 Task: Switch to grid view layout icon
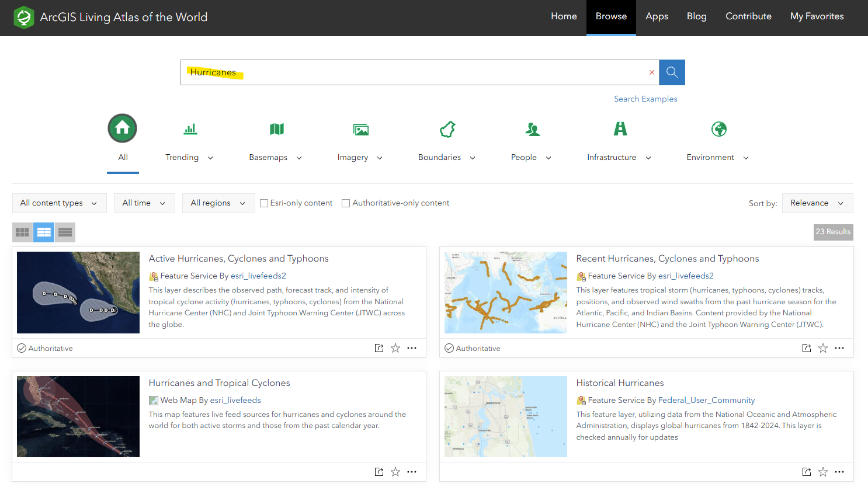pos(23,232)
